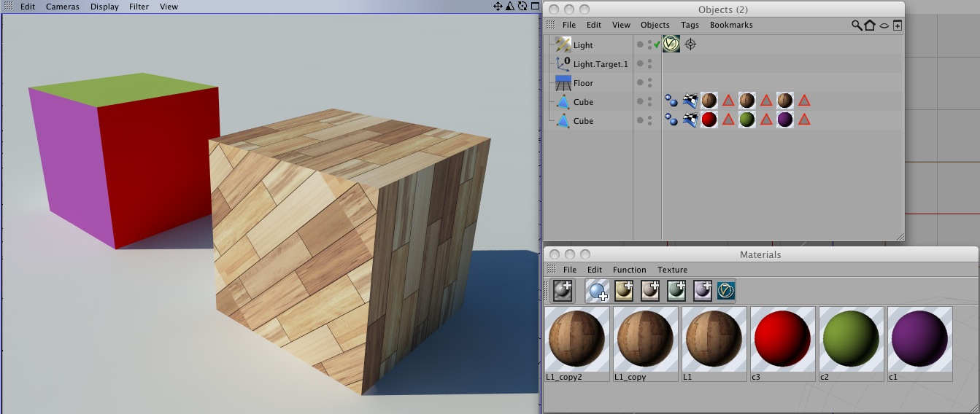Image resolution: width=980 pixels, height=414 pixels.
Task: Toggle visibility dots for the colored Cube
Action: point(649,120)
